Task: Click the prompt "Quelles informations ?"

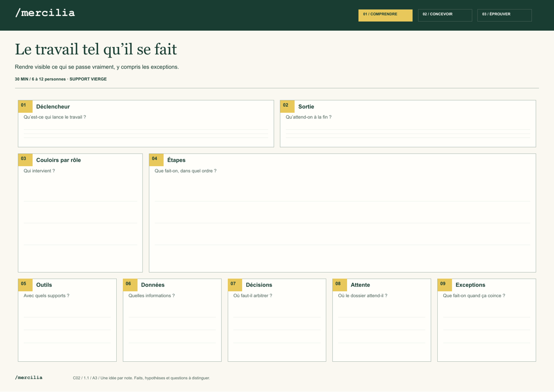Action: coord(152,295)
